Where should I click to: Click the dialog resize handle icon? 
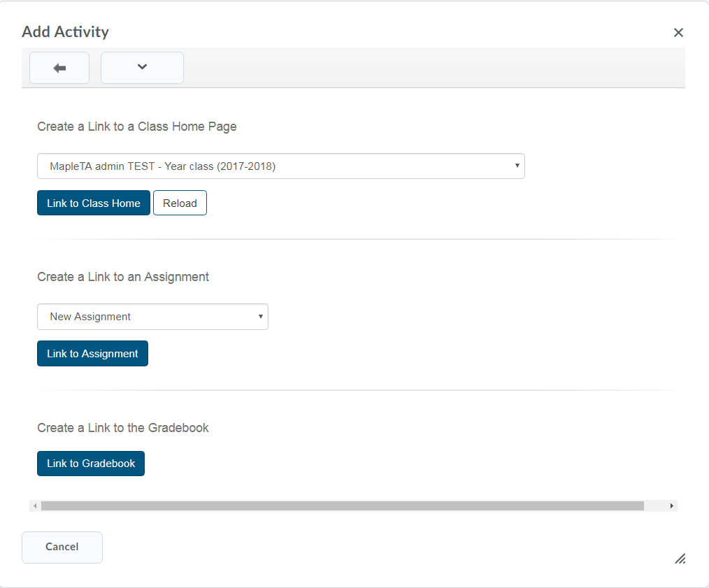click(x=680, y=558)
